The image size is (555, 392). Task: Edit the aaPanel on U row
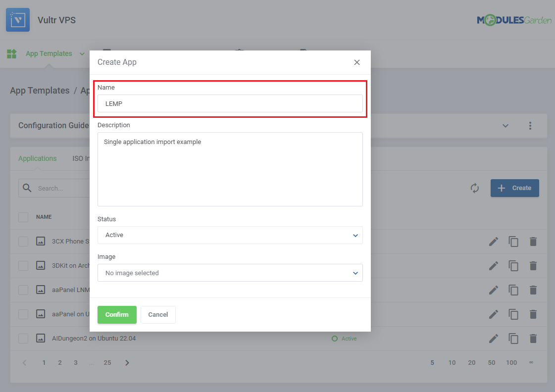tap(494, 314)
